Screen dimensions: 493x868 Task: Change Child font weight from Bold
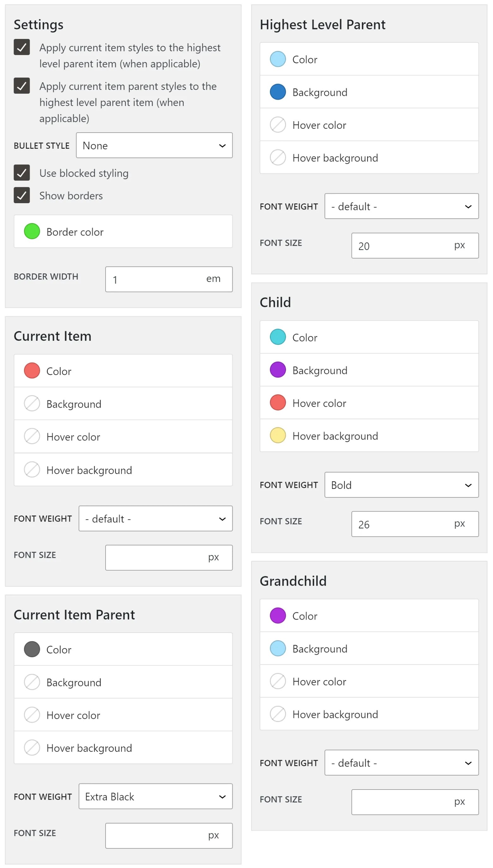[x=401, y=485]
